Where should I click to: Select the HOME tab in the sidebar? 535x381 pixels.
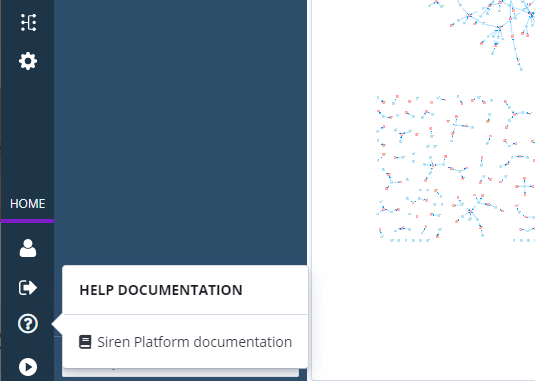pos(28,204)
